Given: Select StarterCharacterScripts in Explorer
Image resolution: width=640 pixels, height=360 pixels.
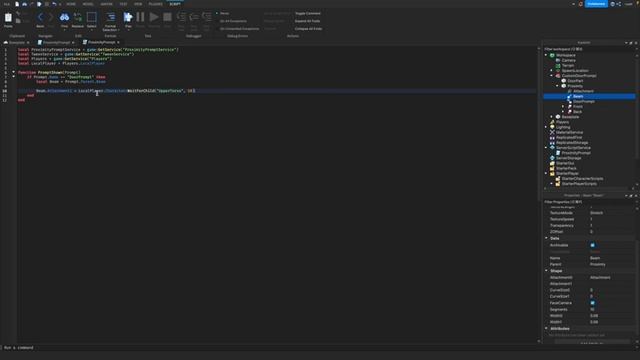Looking at the screenshot, I should pyautogui.click(x=582, y=179).
